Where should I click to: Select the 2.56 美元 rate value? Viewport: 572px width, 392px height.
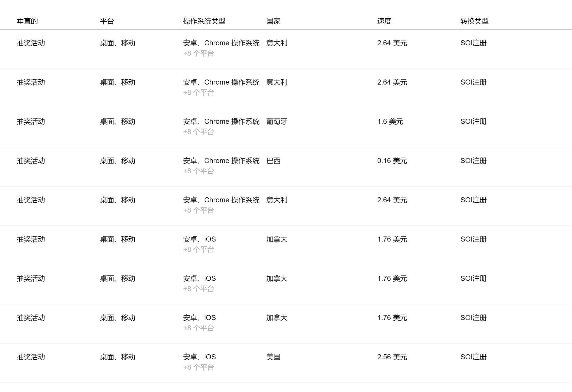click(392, 357)
